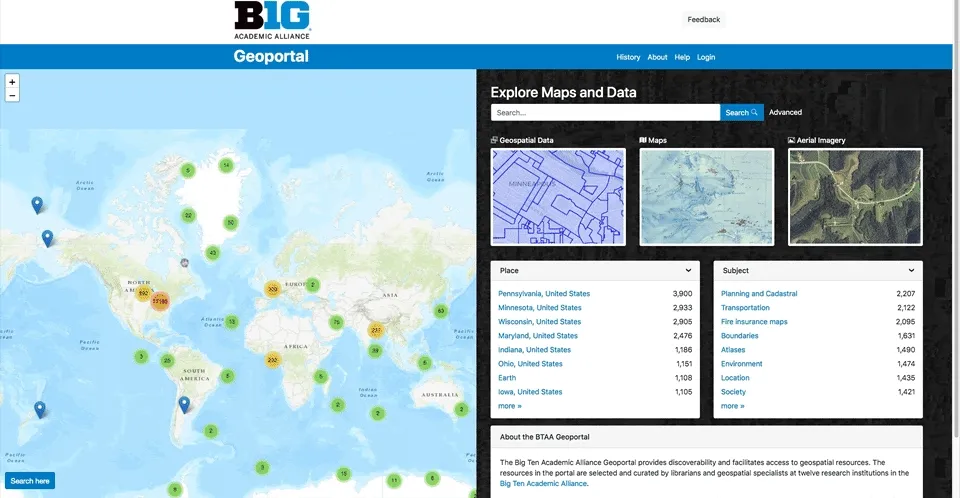Zoom out on the map
Viewport: 960px width, 498px height.
[x=12, y=96]
